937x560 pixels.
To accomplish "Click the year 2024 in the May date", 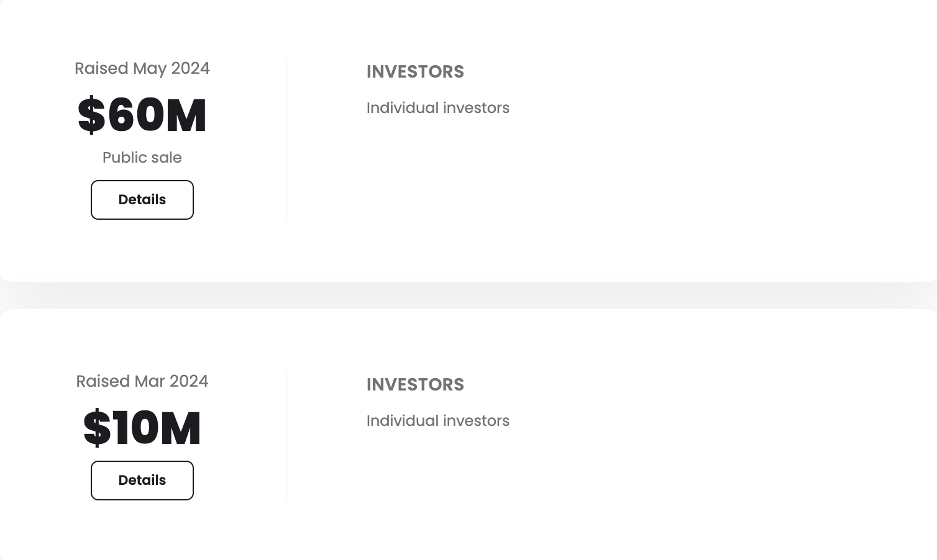I will click(190, 68).
